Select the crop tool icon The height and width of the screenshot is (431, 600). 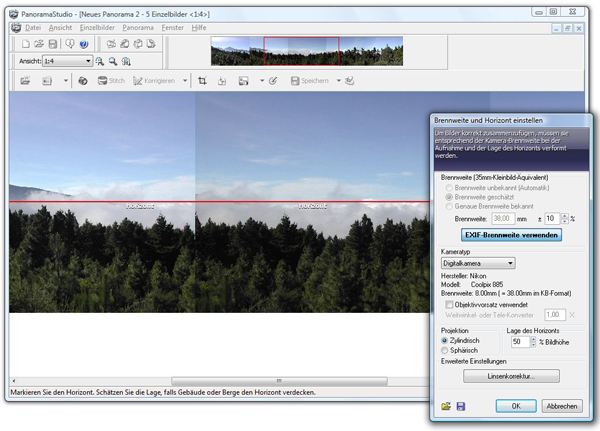[x=202, y=81]
